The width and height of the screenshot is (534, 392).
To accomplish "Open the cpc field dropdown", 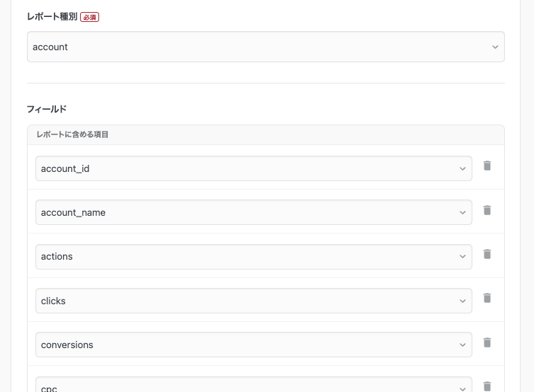I will coord(254,384).
